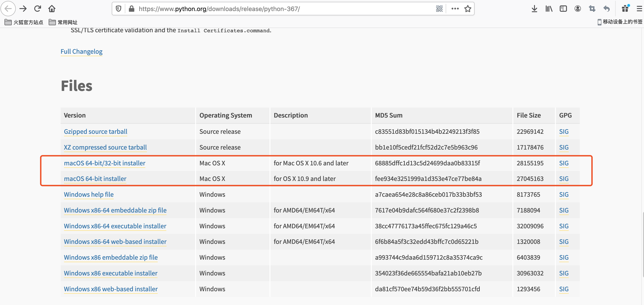Download macOS 64-bit/32-bit installer
This screenshot has height=305, width=644.
[105, 163]
